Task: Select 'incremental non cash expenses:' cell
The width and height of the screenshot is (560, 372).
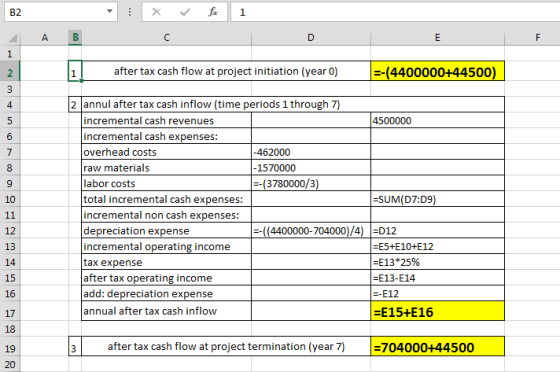Action: click(x=166, y=215)
